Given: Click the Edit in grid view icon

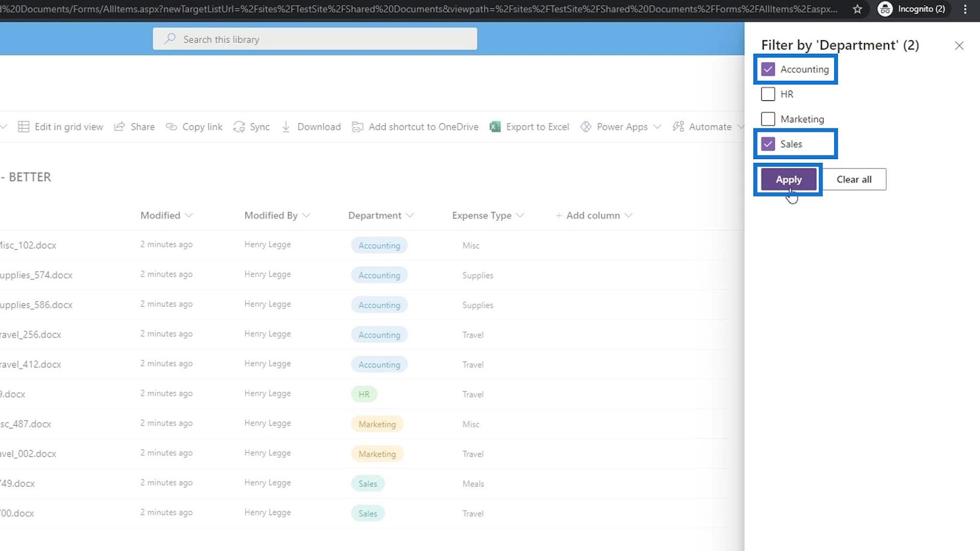Looking at the screenshot, I should point(24,127).
